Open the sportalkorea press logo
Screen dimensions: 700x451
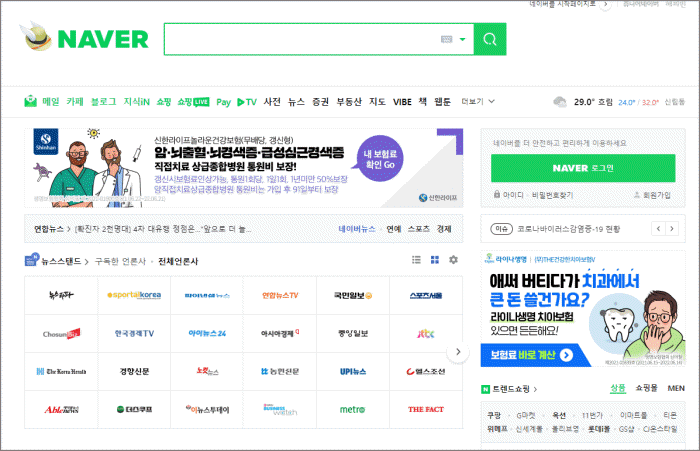pyautogui.click(x=134, y=295)
